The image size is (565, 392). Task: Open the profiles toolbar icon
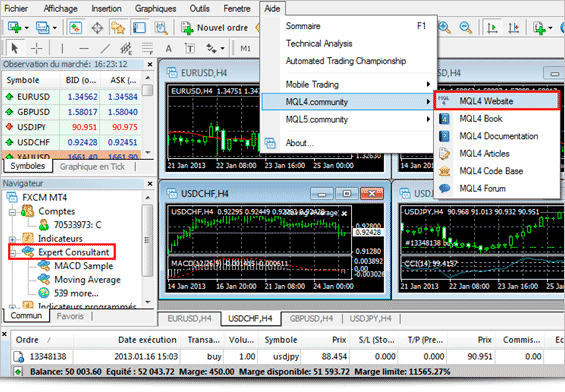pyautogui.click(x=42, y=27)
